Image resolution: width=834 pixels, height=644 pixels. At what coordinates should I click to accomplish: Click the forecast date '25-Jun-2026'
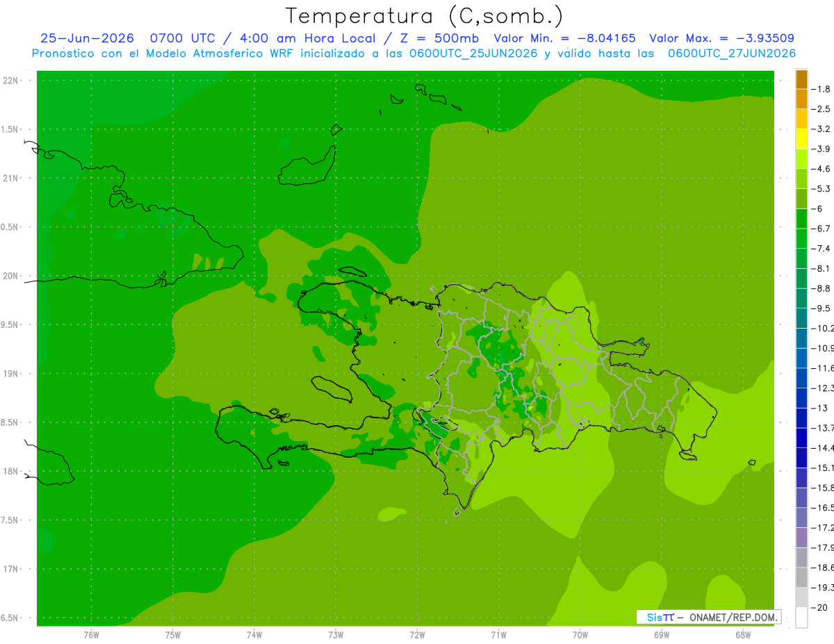pyautogui.click(x=87, y=38)
